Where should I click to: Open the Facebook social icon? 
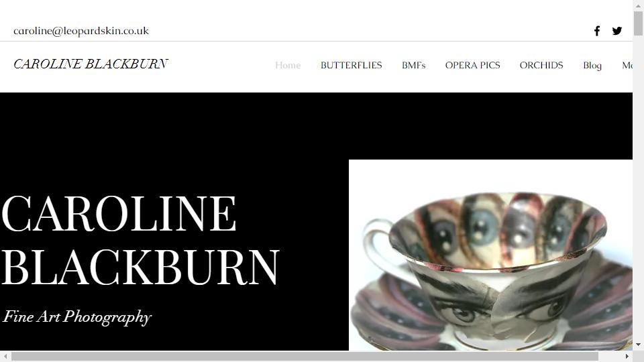click(x=597, y=31)
